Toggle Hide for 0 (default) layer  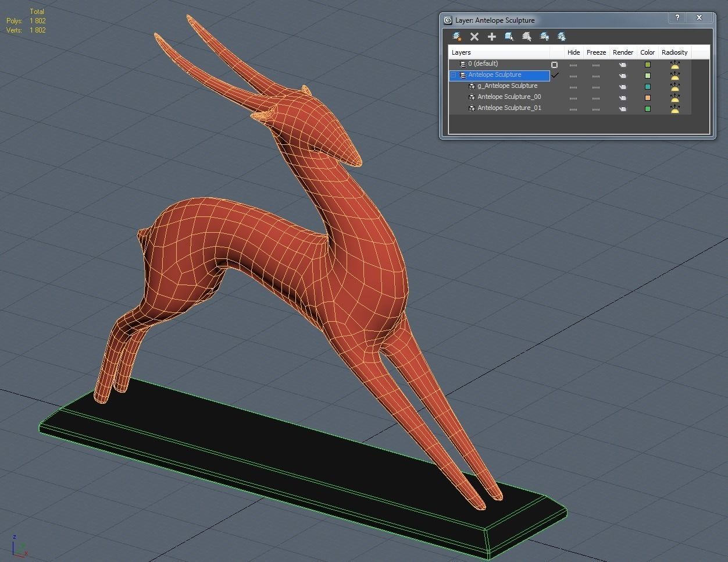click(x=573, y=65)
